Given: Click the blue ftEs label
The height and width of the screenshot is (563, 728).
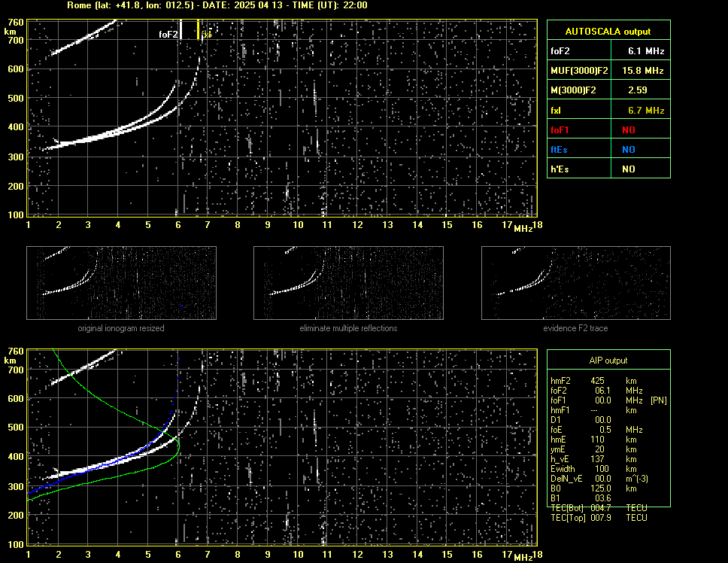Looking at the screenshot, I should coord(559,150).
